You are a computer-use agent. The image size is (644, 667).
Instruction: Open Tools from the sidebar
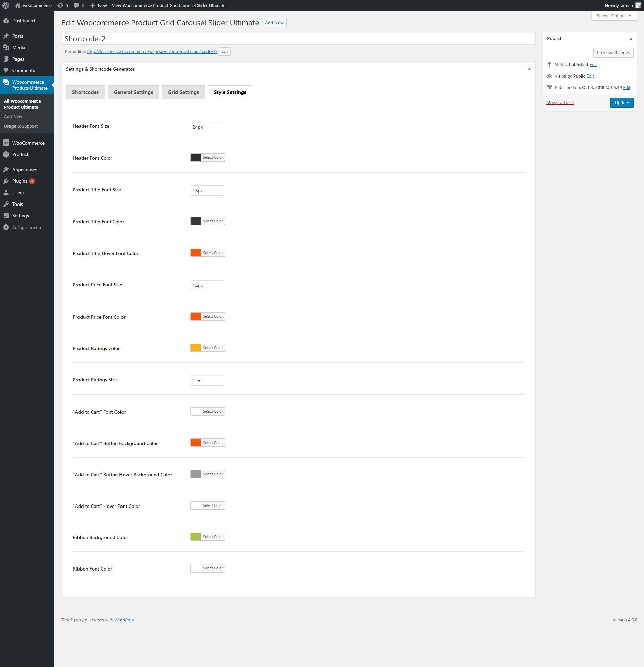[x=17, y=204]
